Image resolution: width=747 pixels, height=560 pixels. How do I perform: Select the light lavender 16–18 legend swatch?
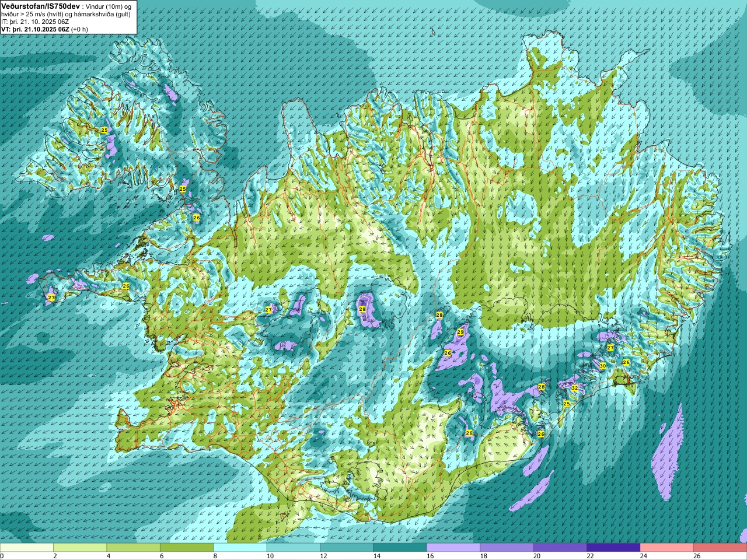[x=453, y=548]
